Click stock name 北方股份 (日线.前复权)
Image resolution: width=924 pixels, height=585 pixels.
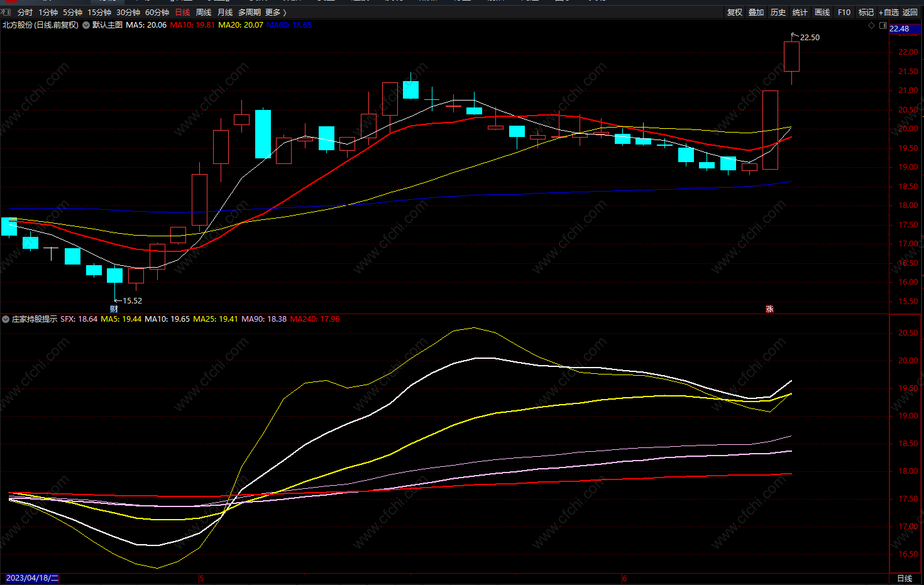coord(41,25)
